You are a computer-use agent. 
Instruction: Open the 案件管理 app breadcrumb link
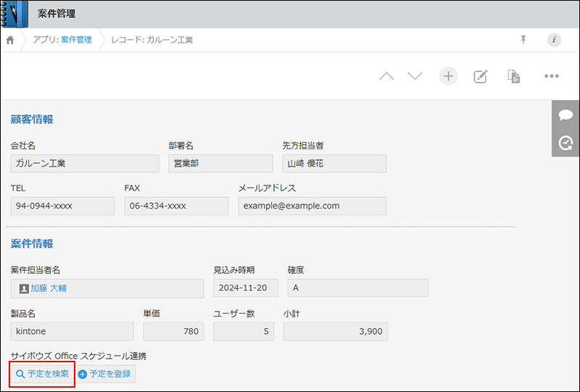click(x=76, y=40)
